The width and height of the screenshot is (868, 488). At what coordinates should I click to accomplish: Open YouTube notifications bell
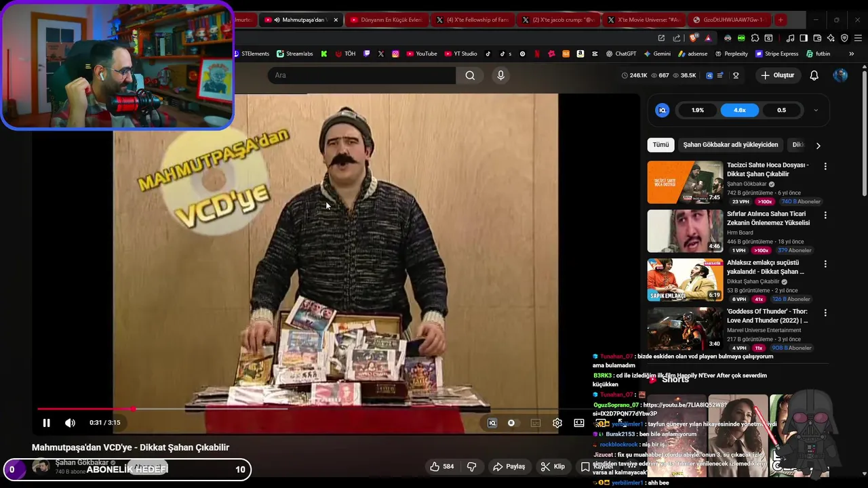pyautogui.click(x=814, y=75)
